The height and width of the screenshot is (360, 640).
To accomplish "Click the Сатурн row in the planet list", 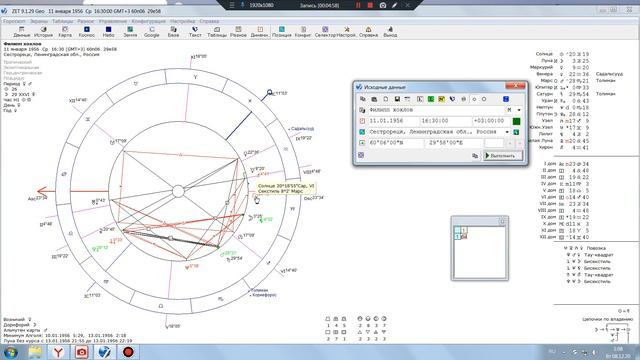I will (562, 94).
